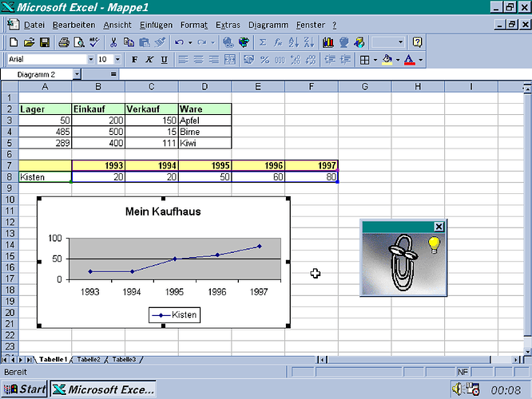Screen dimensions: 532x399
Task: Toggle Bold formatting button
Action: [134, 60]
